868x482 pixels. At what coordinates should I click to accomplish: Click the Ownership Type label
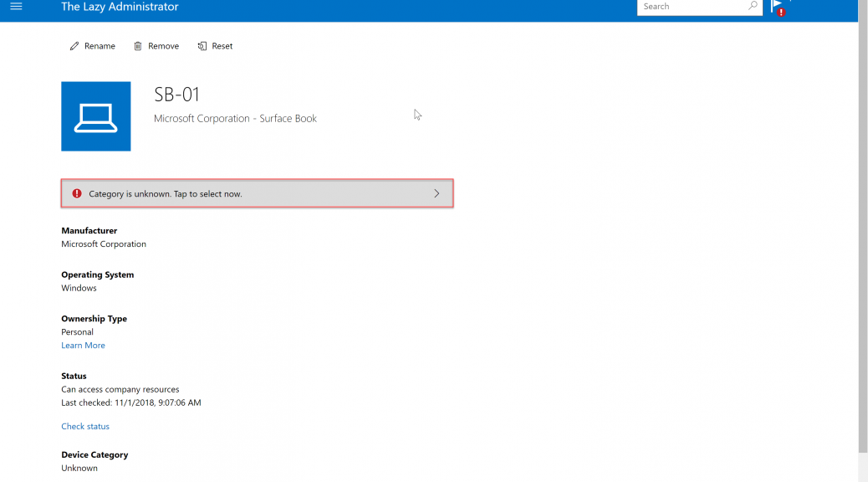click(x=94, y=319)
